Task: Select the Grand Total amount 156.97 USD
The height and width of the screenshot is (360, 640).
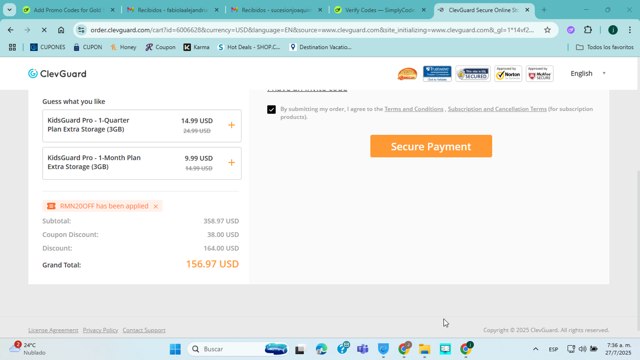Action: (212, 264)
